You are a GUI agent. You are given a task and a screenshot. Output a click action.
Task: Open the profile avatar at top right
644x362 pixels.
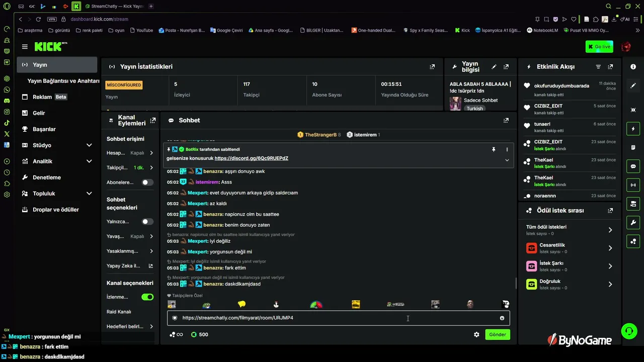pos(626,47)
